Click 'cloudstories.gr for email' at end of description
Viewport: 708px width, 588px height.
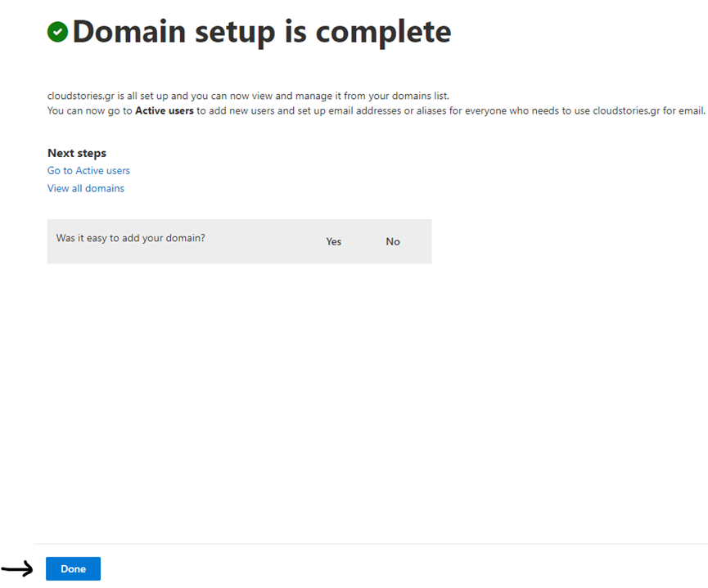coord(647,110)
